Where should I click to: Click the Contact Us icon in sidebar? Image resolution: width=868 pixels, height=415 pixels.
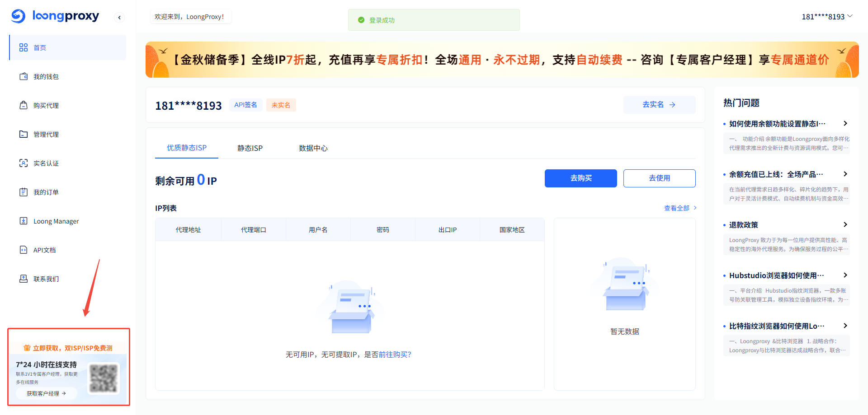click(x=24, y=279)
